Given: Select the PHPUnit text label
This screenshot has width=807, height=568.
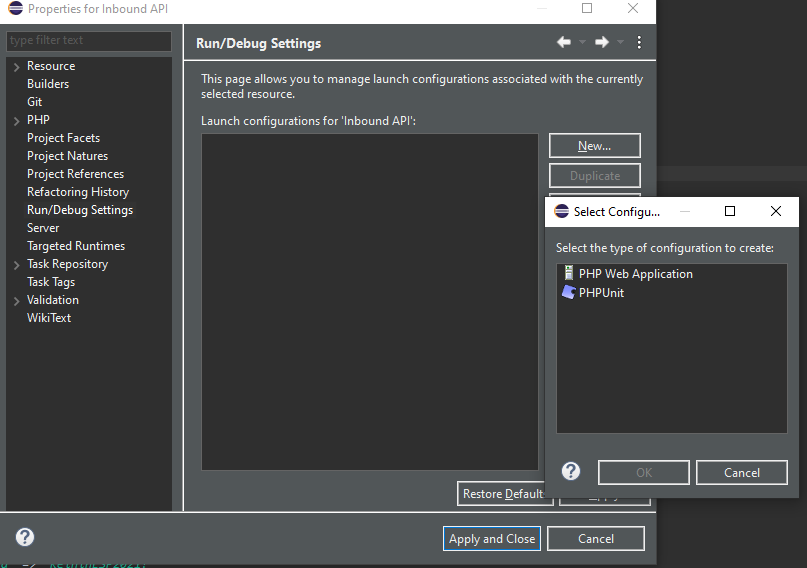Looking at the screenshot, I should click(x=601, y=293).
